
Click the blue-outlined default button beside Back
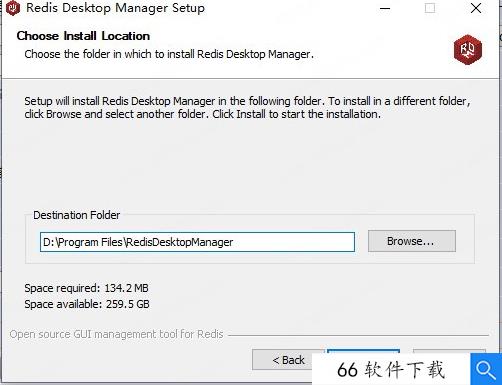pos(363,352)
